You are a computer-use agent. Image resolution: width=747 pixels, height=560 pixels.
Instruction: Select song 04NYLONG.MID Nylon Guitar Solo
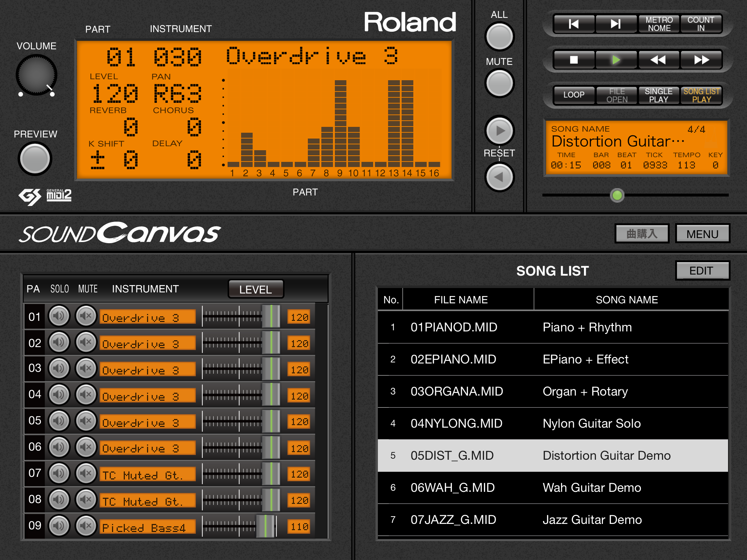pyautogui.click(x=553, y=424)
